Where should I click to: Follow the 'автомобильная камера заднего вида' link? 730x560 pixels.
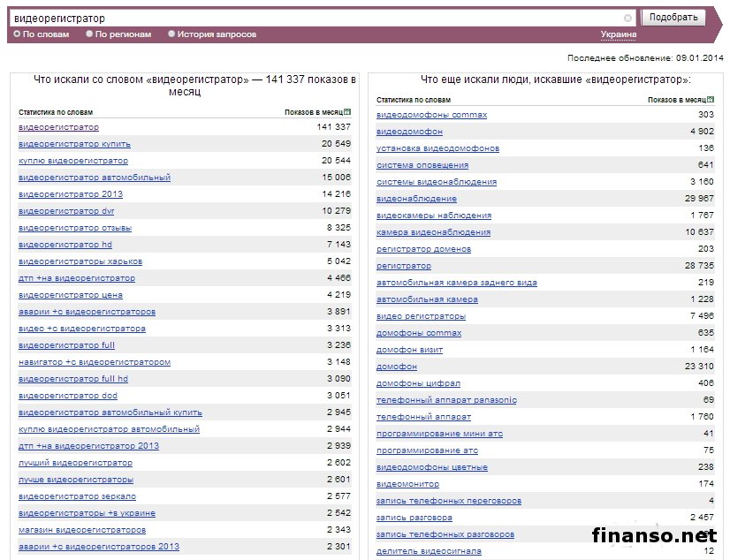[456, 283]
